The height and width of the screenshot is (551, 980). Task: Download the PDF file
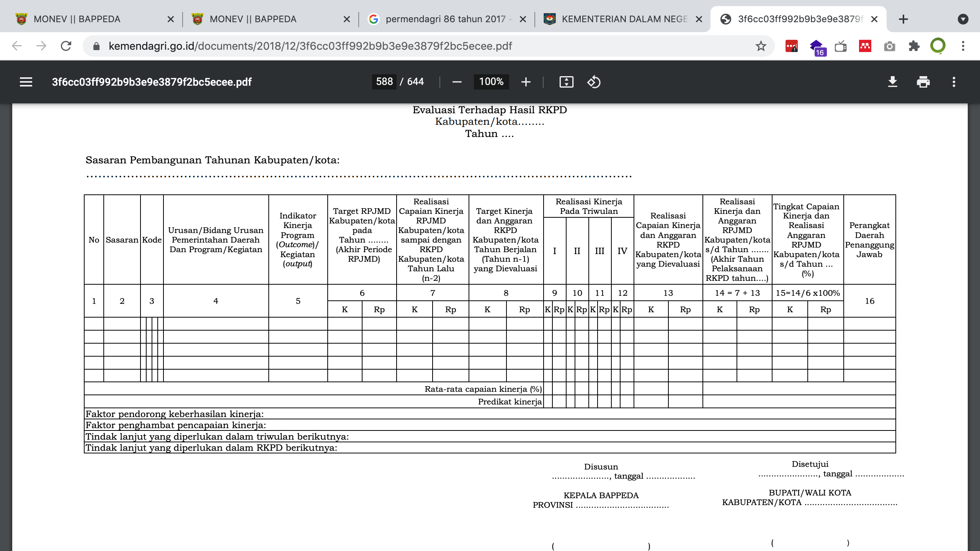click(892, 82)
